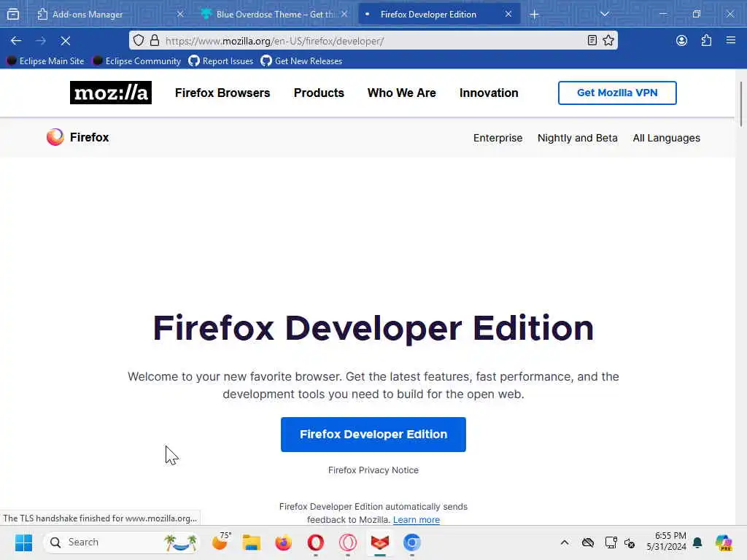Open muted volume tray icon
747x560 pixels.
[x=630, y=542]
